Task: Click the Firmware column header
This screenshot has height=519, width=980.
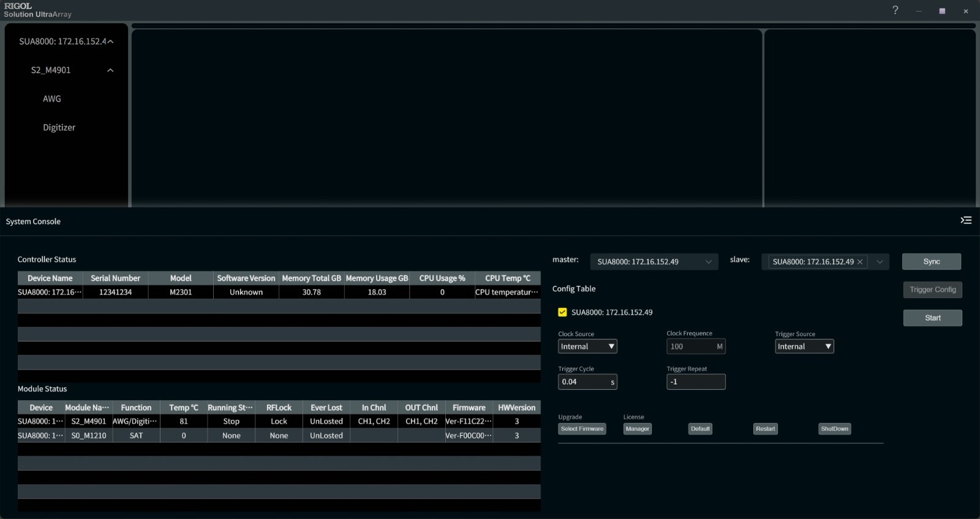Action: pyautogui.click(x=469, y=408)
